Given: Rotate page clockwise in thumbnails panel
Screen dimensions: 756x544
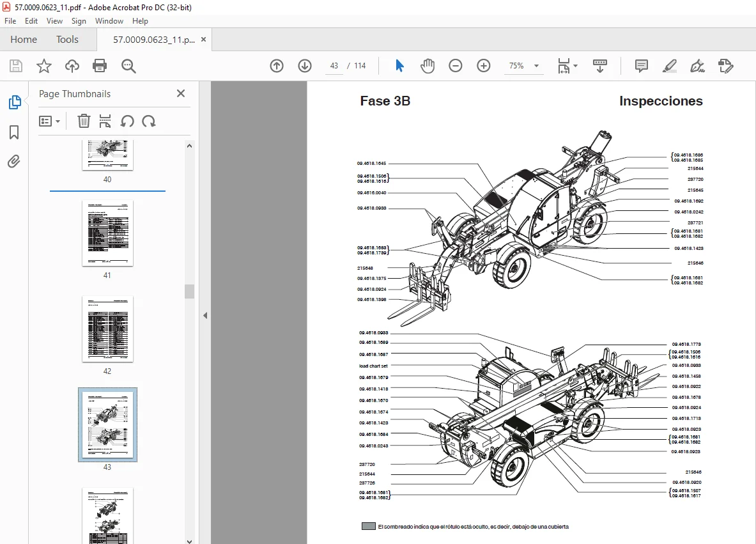Looking at the screenshot, I should 149,121.
